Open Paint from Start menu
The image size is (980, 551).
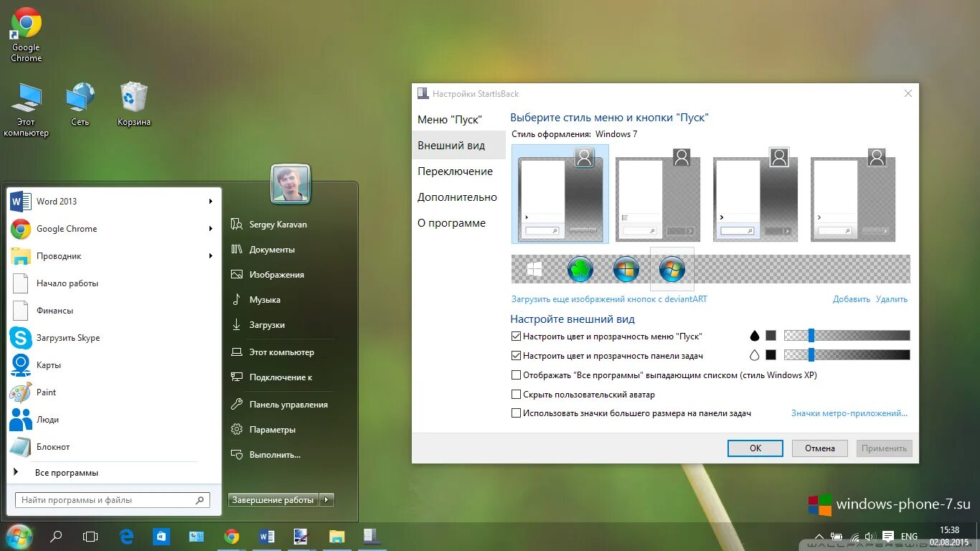click(x=114, y=392)
